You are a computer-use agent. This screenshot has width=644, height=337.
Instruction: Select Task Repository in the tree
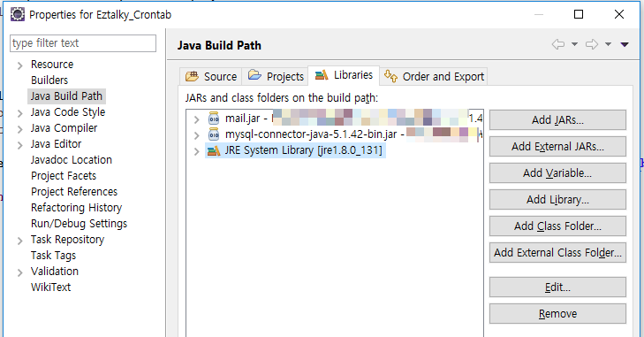(x=67, y=240)
